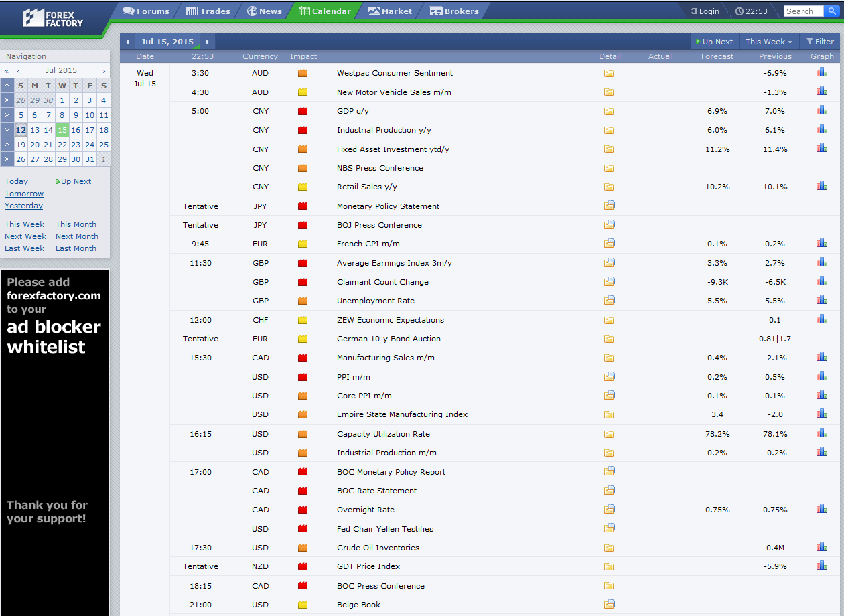The image size is (844, 616).
Task: Click Yesterday link in navigation
Action: pyautogui.click(x=23, y=206)
